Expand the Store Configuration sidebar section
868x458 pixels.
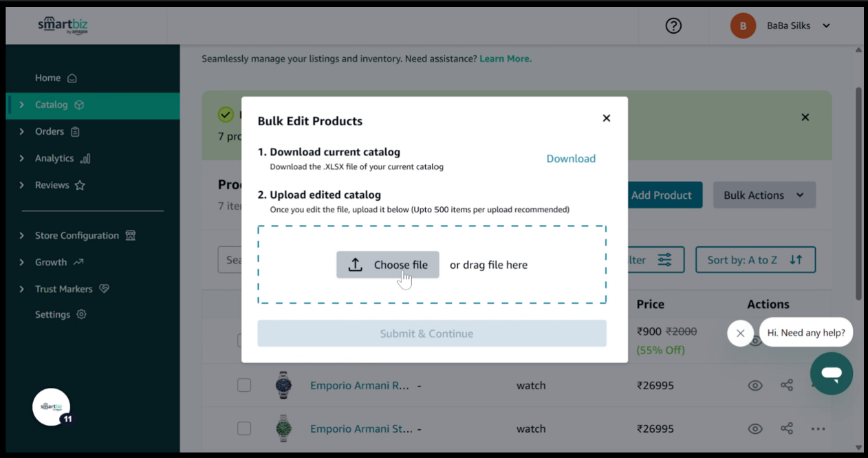point(77,235)
